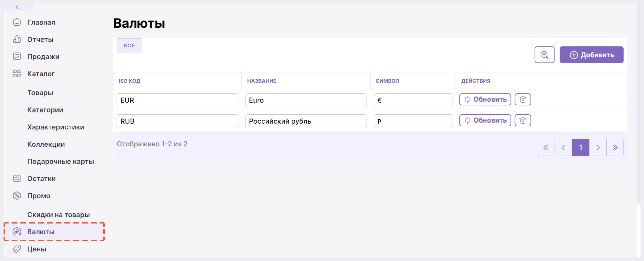Open Подарочные карты submenu item
Viewport: 644px width, 261px height.
point(60,161)
